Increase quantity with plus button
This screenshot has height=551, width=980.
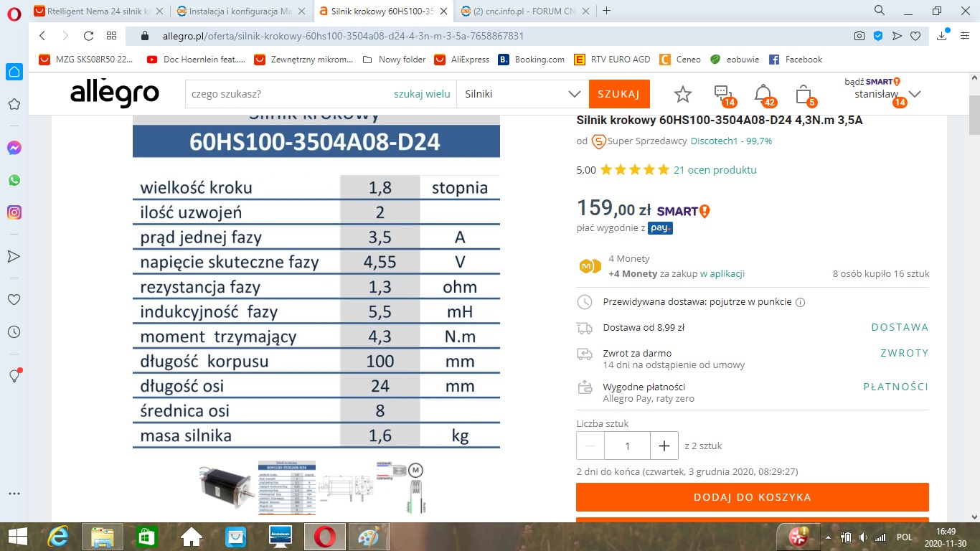coord(664,446)
